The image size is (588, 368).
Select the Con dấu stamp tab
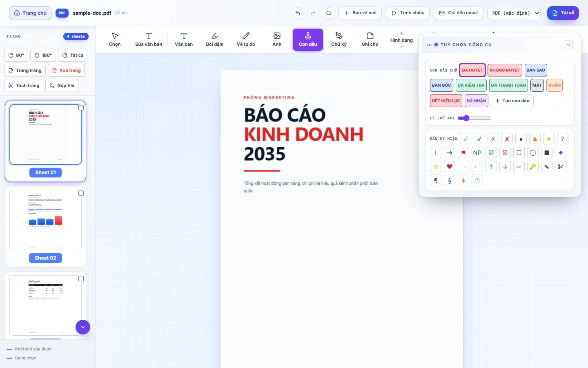tap(308, 40)
